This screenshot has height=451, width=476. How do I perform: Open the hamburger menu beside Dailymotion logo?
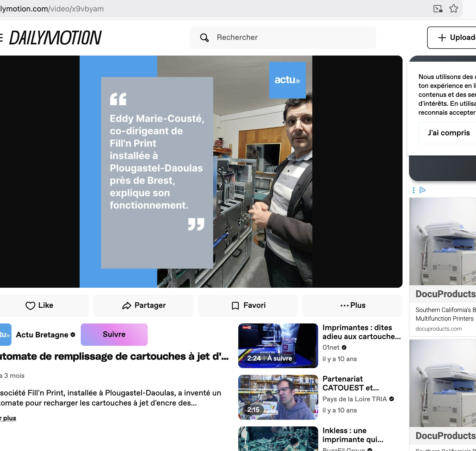tap(1, 38)
